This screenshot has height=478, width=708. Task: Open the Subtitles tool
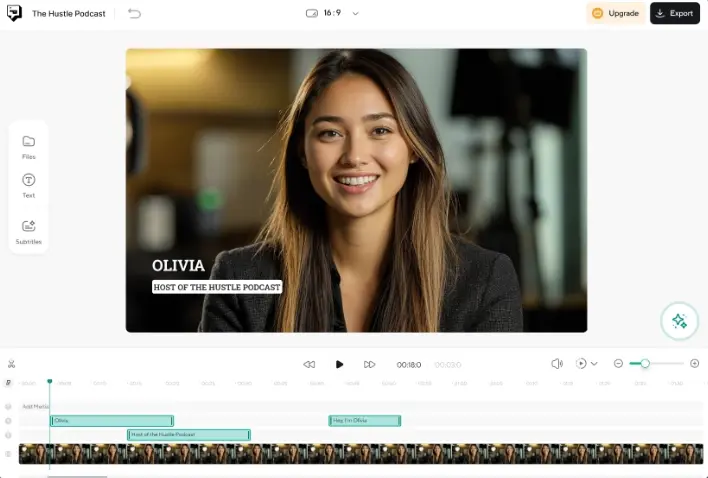pyautogui.click(x=28, y=232)
